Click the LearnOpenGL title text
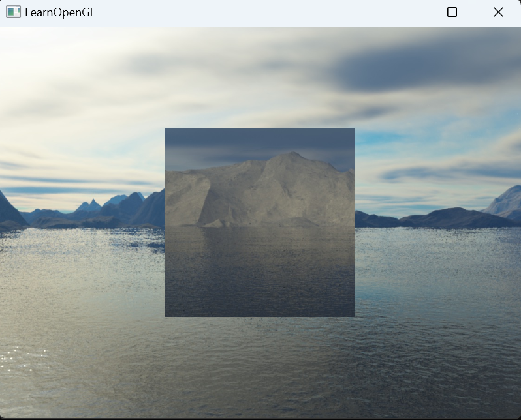 click(x=60, y=12)
